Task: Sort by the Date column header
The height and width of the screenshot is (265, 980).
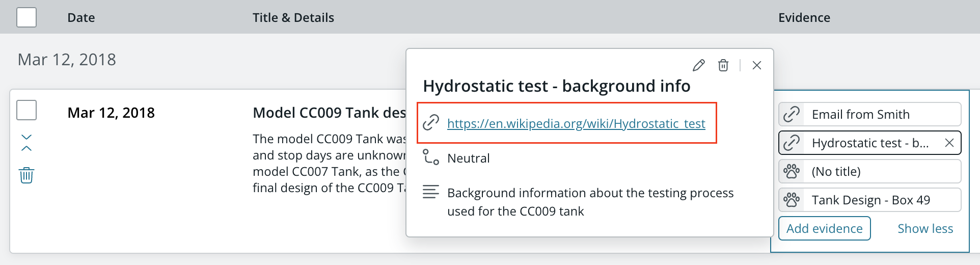Action: (x=81, y=17)
